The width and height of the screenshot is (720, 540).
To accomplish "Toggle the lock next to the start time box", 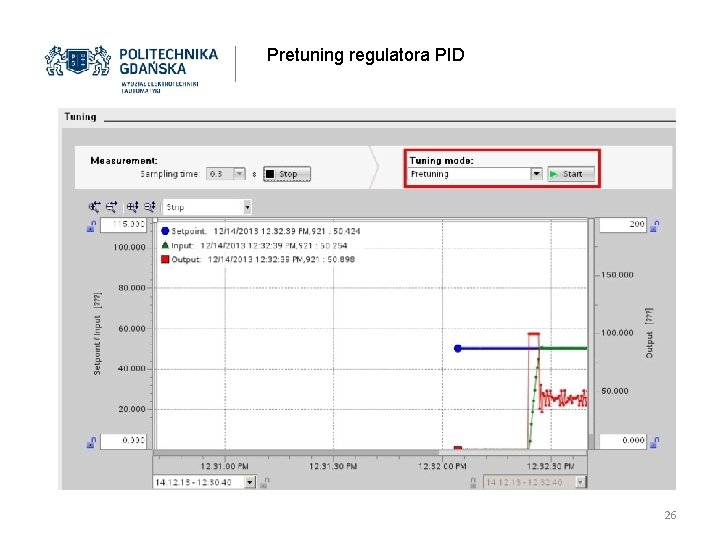I will tap(264, 482).
